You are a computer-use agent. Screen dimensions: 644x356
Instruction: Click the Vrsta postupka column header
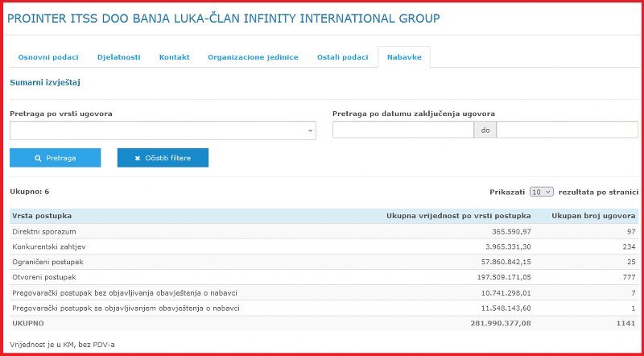(x=42, y=216)
